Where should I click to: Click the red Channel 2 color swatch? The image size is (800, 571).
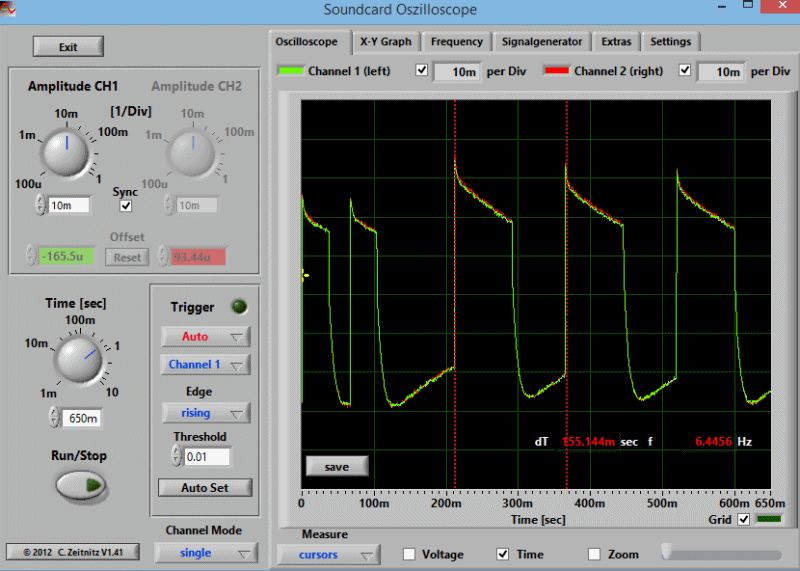point(556,71)
